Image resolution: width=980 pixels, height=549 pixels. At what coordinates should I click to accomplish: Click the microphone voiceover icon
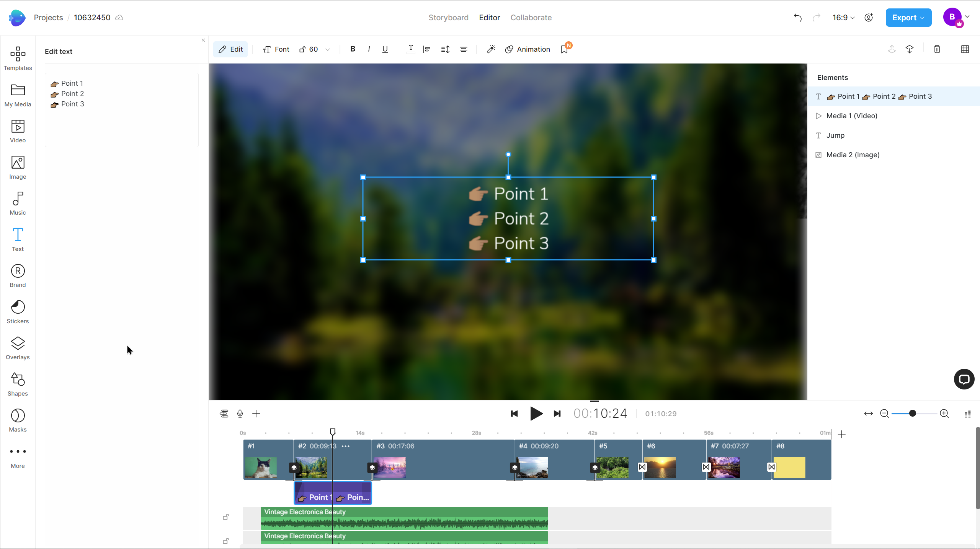pos(240,414)
